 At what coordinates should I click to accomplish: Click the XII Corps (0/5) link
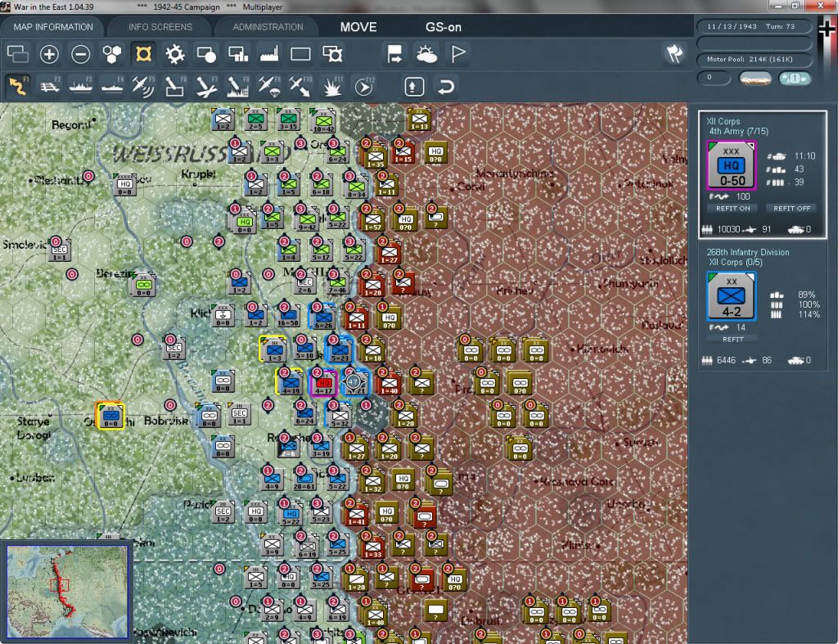[x=736, y=263]
